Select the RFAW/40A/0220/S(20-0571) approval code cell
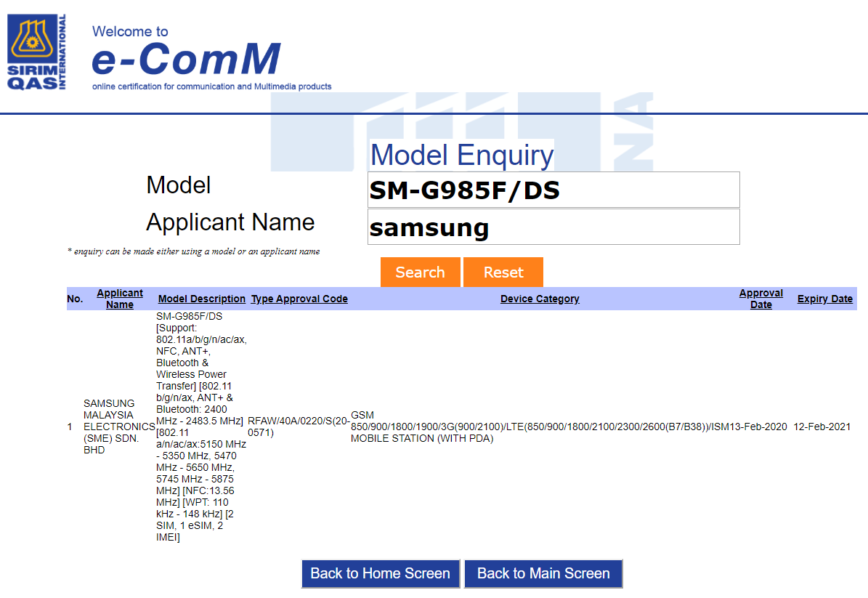Viewport: 868px width, 598px height. pos(299,427)
